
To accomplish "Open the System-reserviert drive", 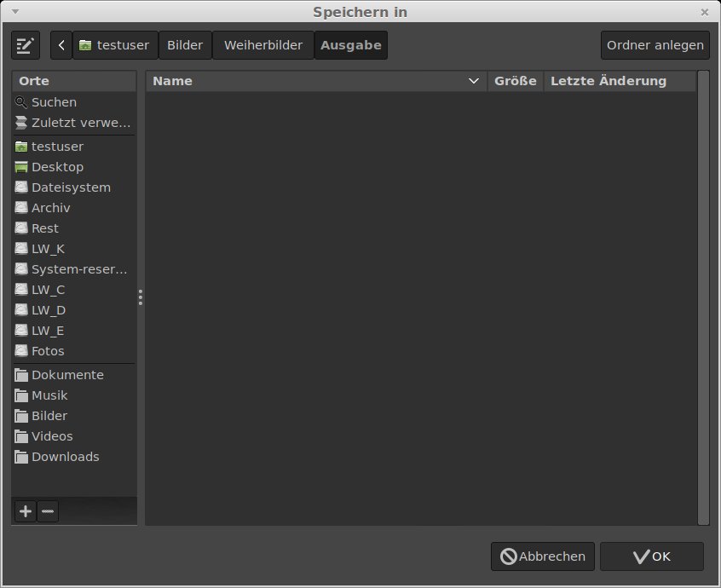I will (74, 269).
